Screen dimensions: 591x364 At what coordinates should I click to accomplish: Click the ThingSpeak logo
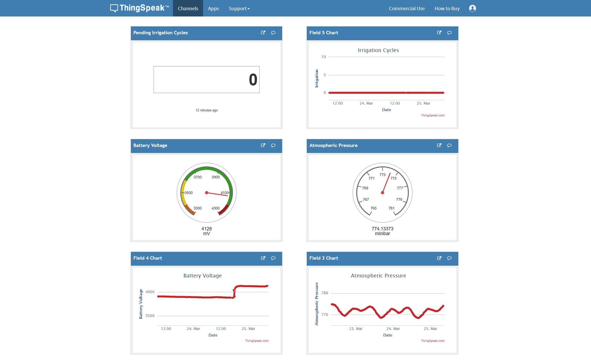[140, 8]
